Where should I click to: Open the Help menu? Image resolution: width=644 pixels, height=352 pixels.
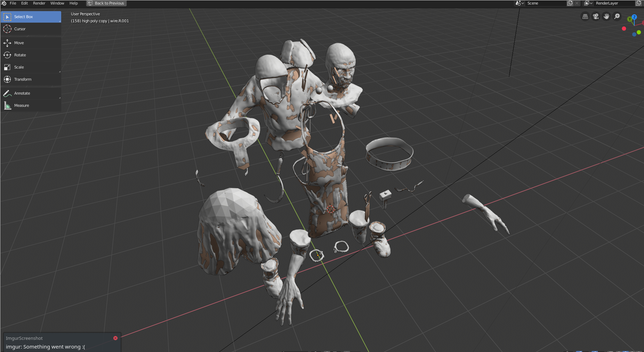coord(73,3)
